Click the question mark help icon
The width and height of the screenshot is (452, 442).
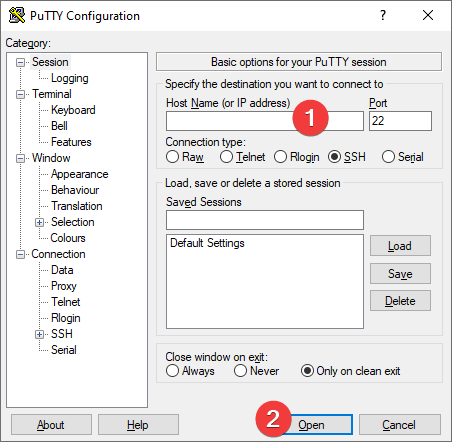coord(383,15)
